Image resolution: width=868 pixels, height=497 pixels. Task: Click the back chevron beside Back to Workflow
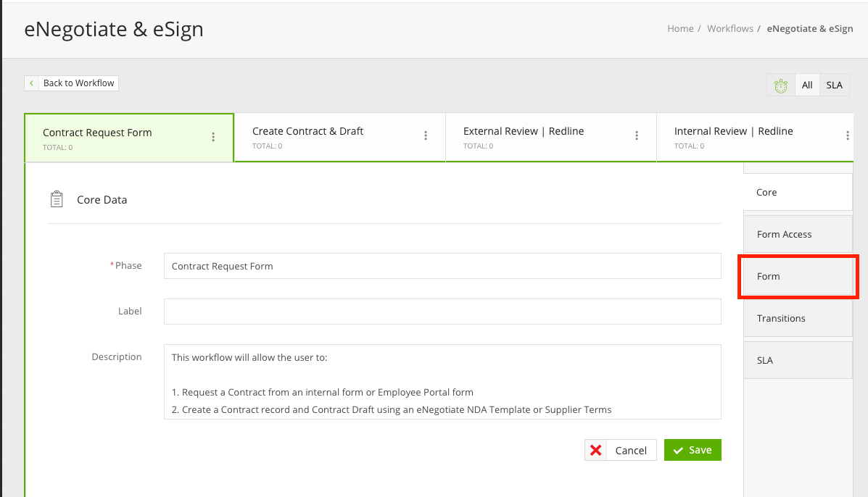(32, 83)
